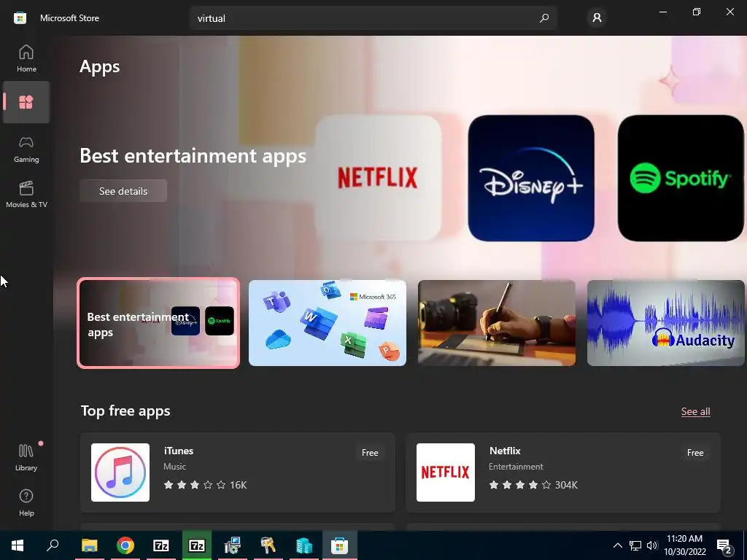Viewport: 747px width, 560px height.
Task: Click the 'Best entertainment apps' banner heading
Action: [193, 156]
